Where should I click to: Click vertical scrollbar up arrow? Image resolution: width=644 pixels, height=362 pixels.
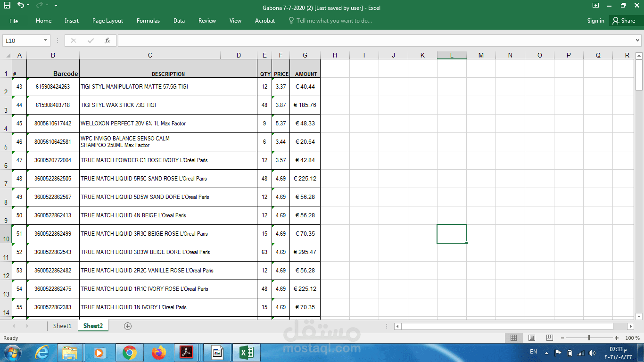coord(639,56)
